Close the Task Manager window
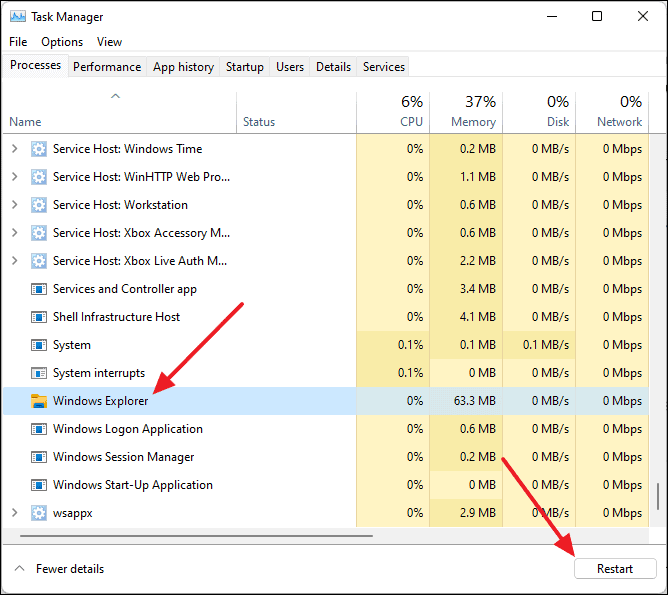Viewport: 668px width, 595px height. (x=643, y=17)
